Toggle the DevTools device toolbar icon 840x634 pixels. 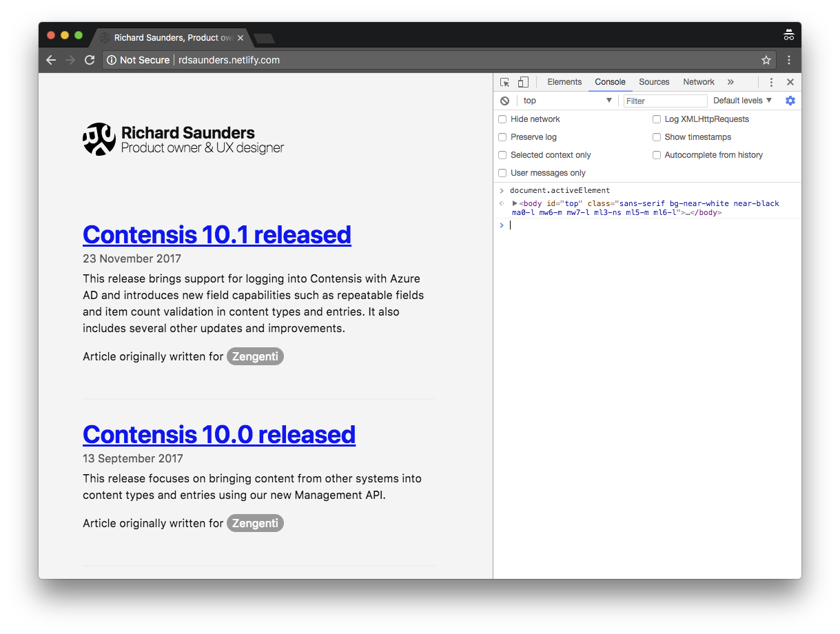click(x=523, y=82)
